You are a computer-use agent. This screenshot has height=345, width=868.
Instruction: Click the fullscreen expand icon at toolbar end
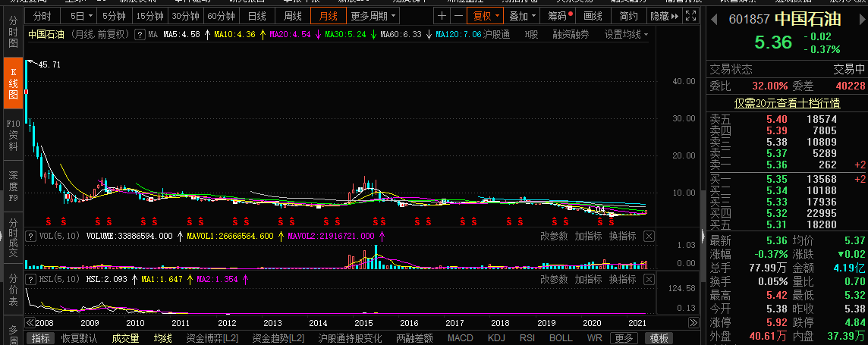[692, 15]
